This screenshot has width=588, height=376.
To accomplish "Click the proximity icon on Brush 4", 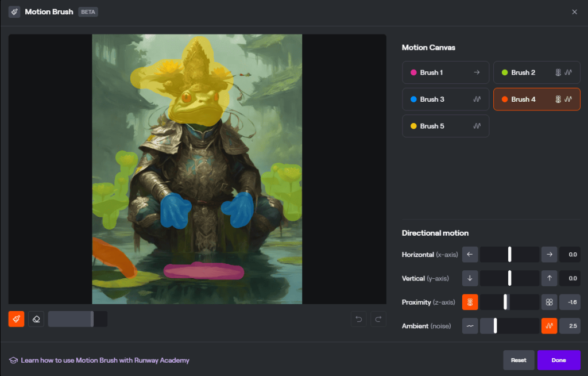I will [558, 99].
